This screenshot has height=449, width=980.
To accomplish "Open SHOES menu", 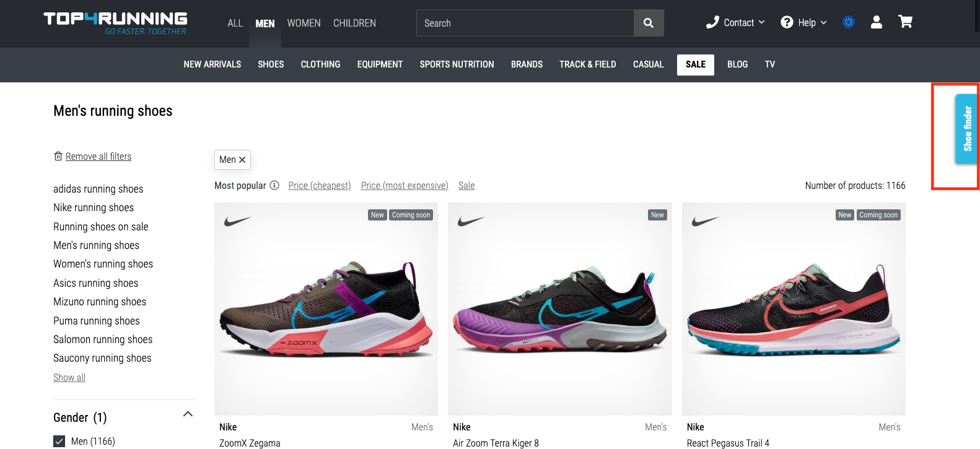I will pos(271,64).
